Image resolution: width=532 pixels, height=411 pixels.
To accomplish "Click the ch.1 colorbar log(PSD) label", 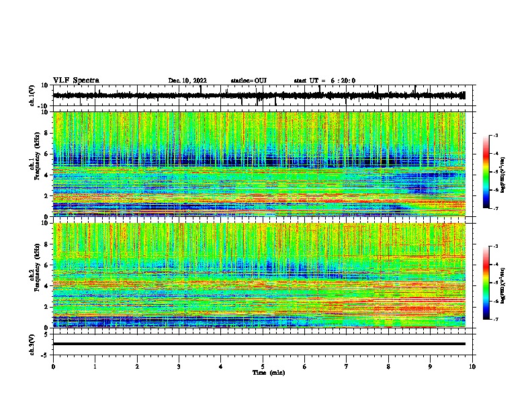I will point(503,175).
